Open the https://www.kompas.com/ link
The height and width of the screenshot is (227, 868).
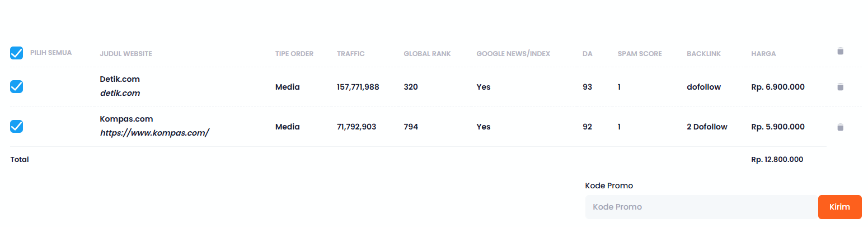[154, 133]
